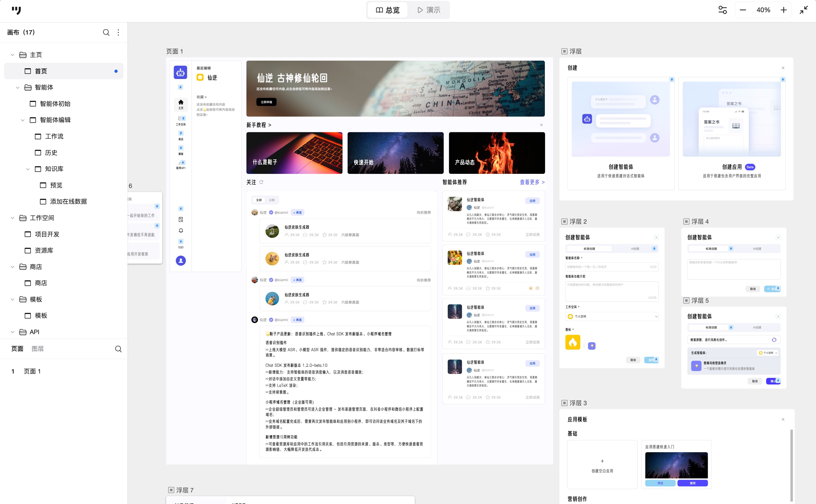Click the zoom in plus icon
Image resolution: width=816 pixels, height=504 pixels.
(784, 10)
